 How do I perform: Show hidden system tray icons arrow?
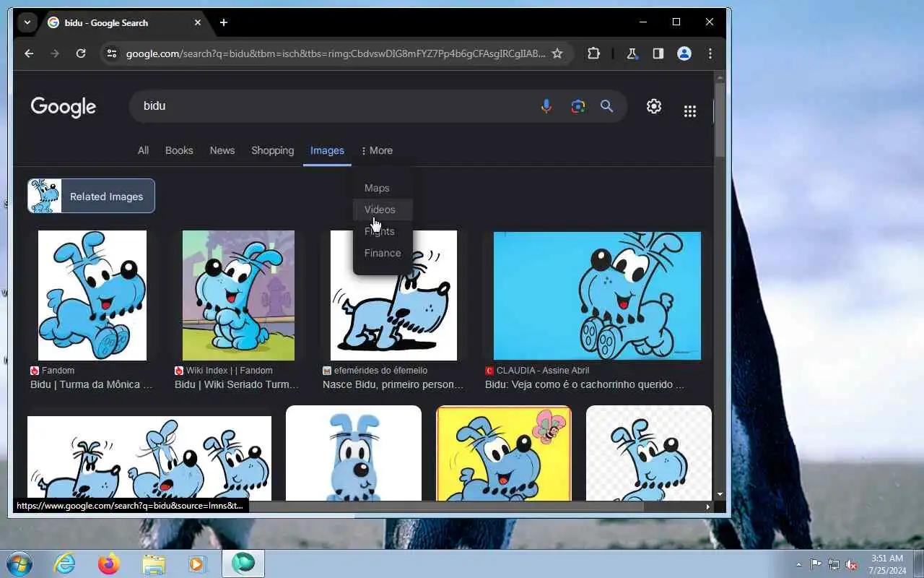[798, 564]
